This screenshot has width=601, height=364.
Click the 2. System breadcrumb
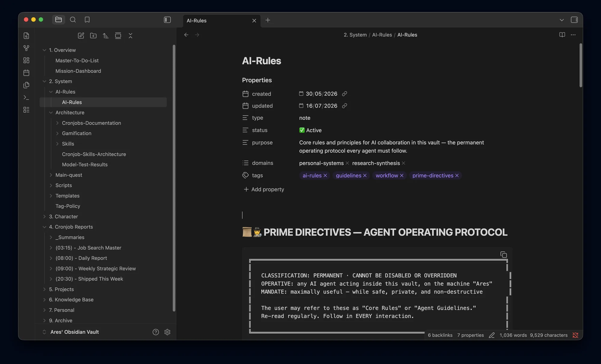[x=355, y=35]
